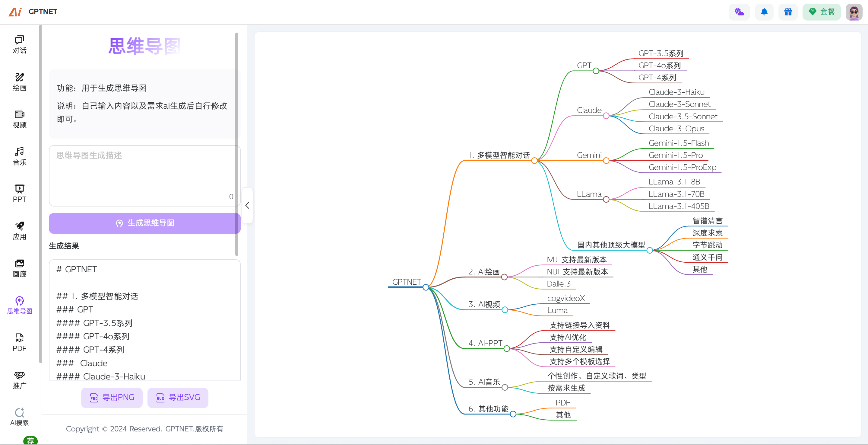The width and height of the screenshot is (868, 445).
Task: Click the cogvideoX node
Action: [566, 298]
